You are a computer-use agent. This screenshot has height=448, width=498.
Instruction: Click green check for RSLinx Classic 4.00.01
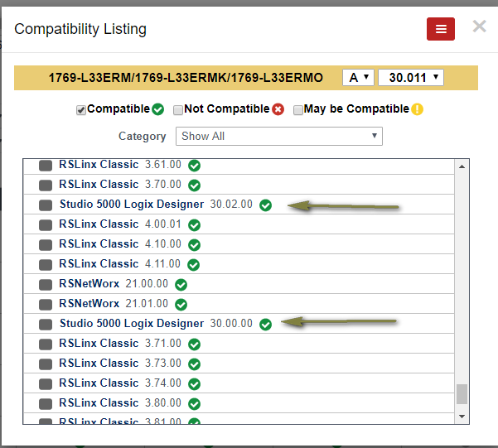tap(194, 225)
